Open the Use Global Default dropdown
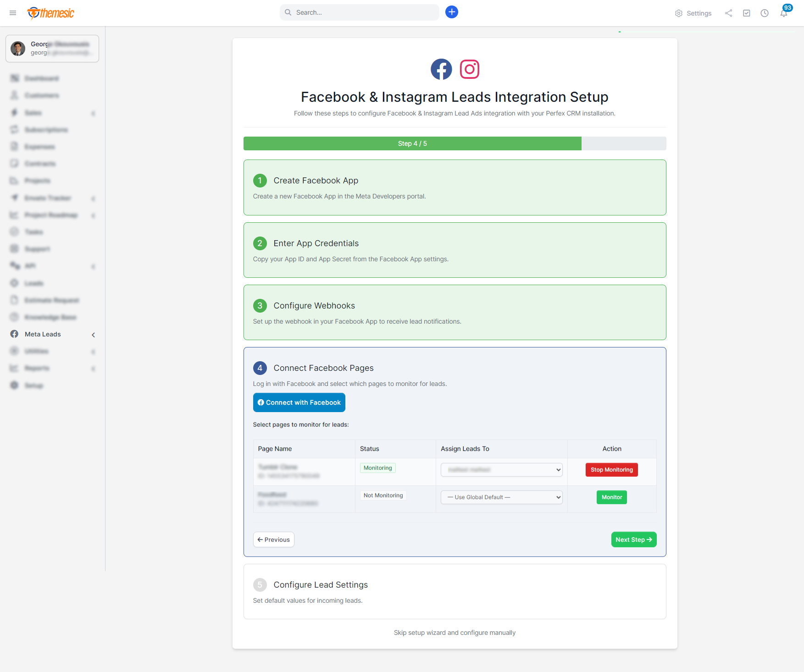The width and height of the screenshot is (804, 672). [x=502, y=497]
